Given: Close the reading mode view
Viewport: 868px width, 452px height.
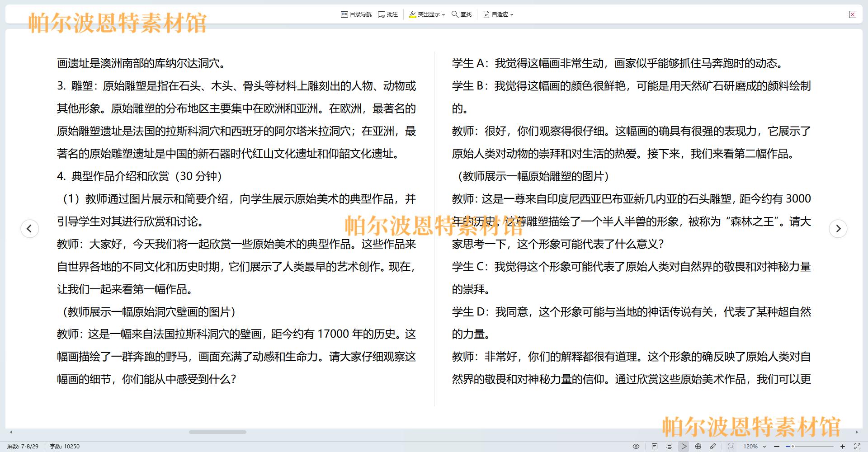Looking at the screenshot, I should pyautogui.click(x=853, y=14).
